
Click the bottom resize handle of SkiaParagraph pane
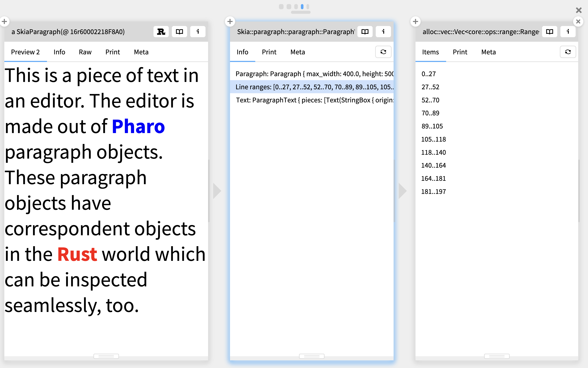click(106, 356)
